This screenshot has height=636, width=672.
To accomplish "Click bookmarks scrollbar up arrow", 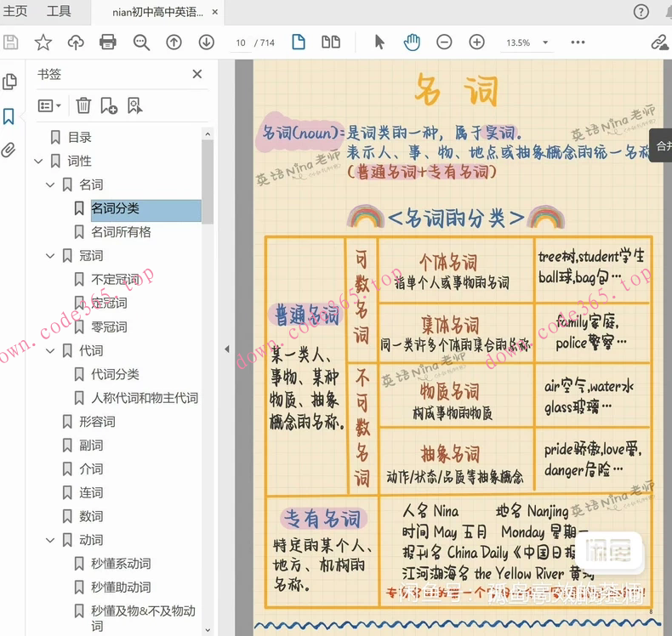I will [208, 134].
